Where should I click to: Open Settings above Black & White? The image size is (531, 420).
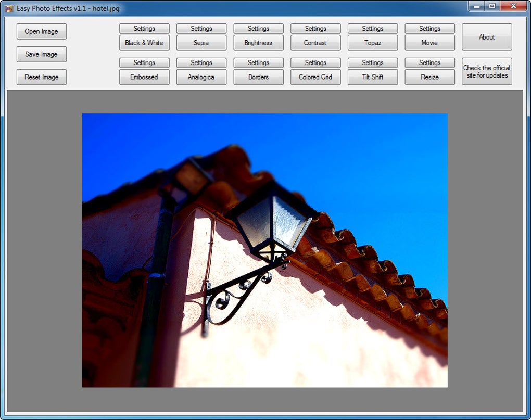(144, 29)
